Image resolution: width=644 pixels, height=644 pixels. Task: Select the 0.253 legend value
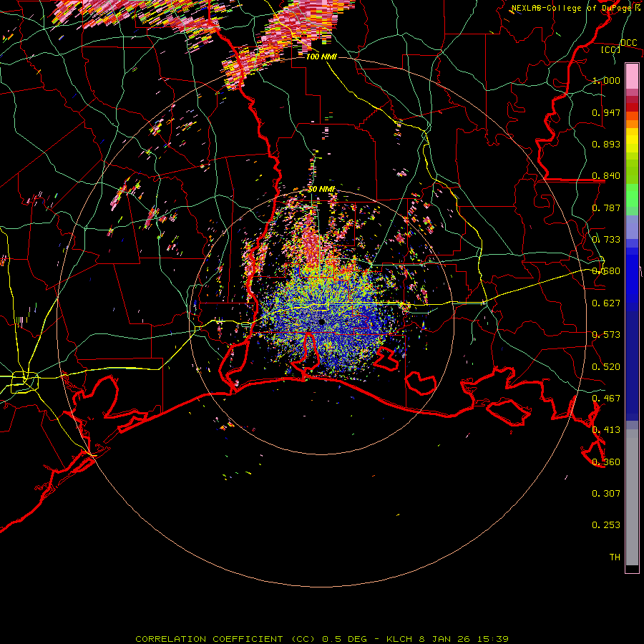606,525
